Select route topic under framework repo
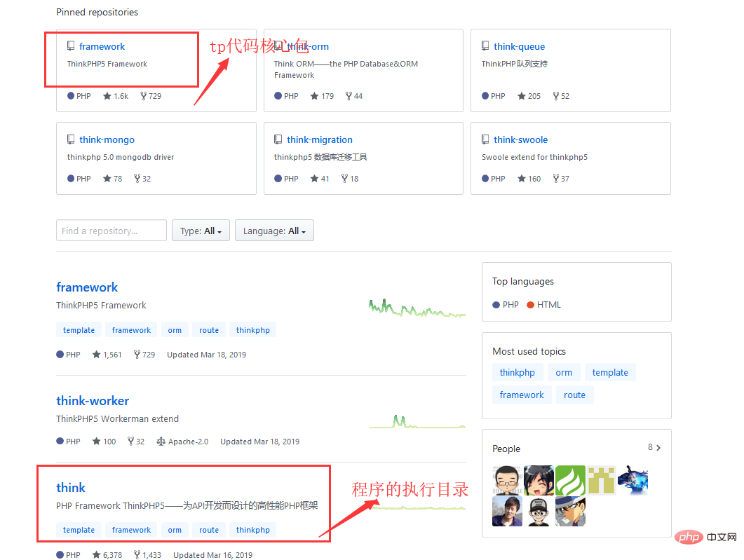The height and width of the screenshot is (560, 744). click(x=209, y=330)
